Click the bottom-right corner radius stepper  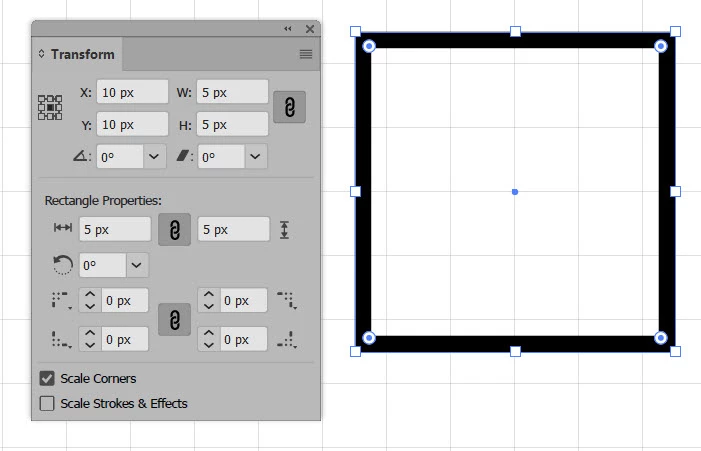click(x=209, y=339)
